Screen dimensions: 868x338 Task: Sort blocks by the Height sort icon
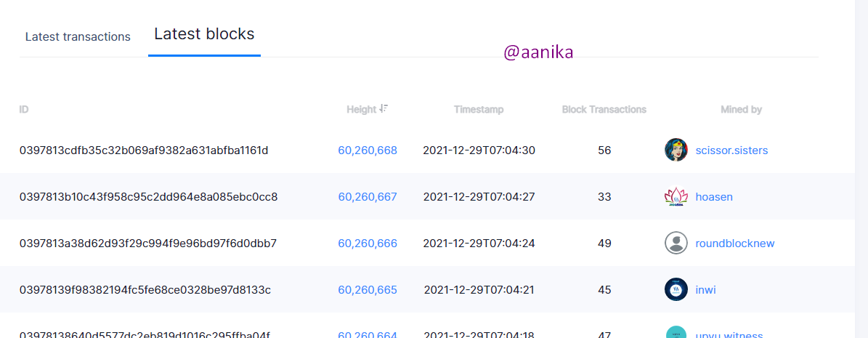[x=384, y=109]
